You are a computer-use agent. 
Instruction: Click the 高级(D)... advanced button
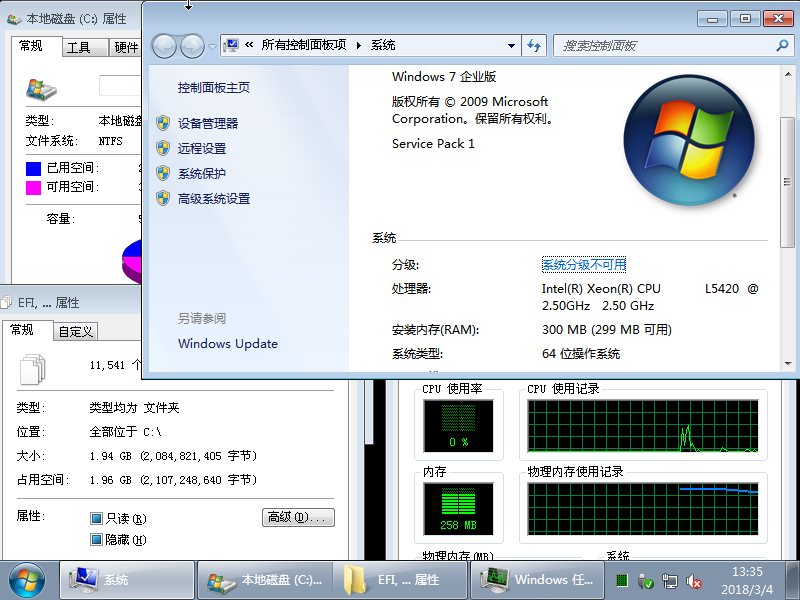298,517
